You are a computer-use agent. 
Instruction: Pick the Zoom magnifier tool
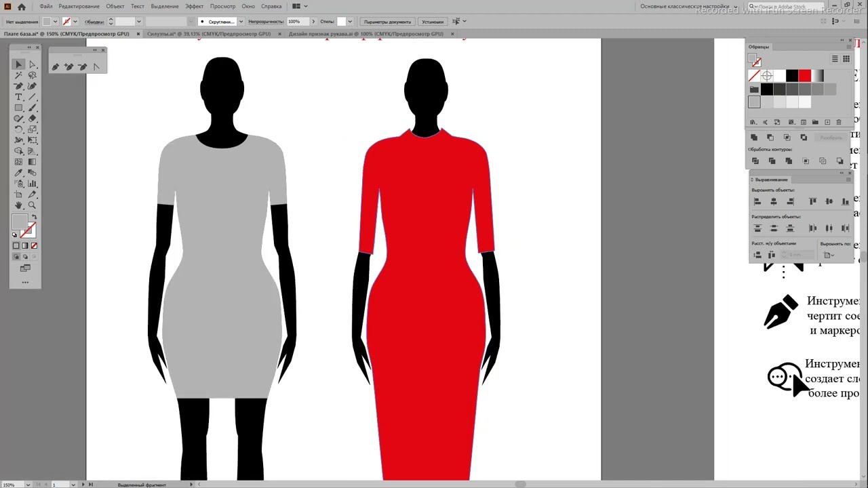click(32, 205)
